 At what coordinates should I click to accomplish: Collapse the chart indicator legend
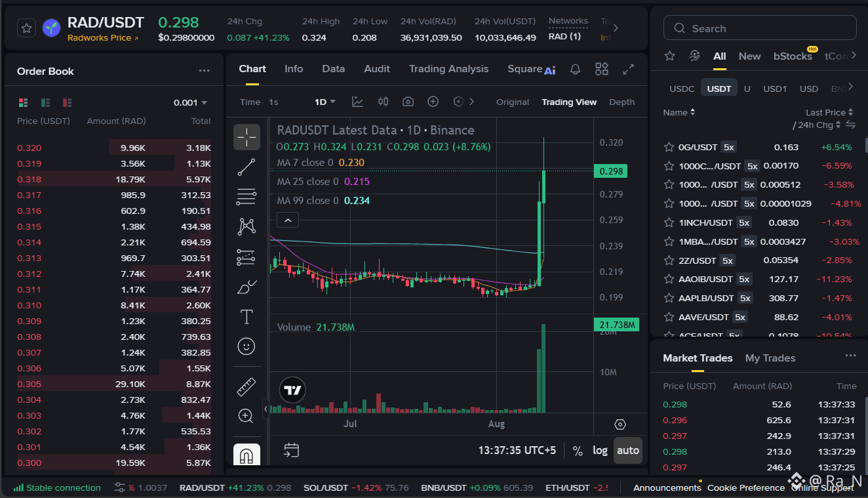pos(288,220)
